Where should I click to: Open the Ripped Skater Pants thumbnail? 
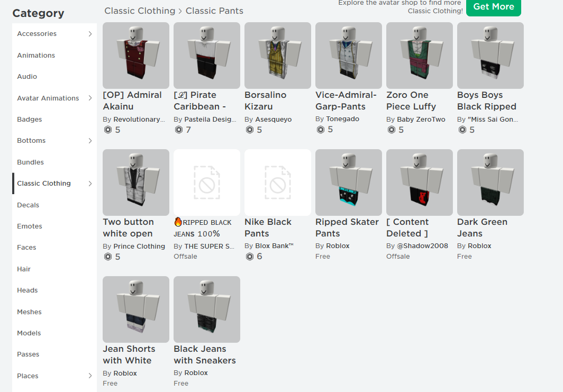point(349,183)
